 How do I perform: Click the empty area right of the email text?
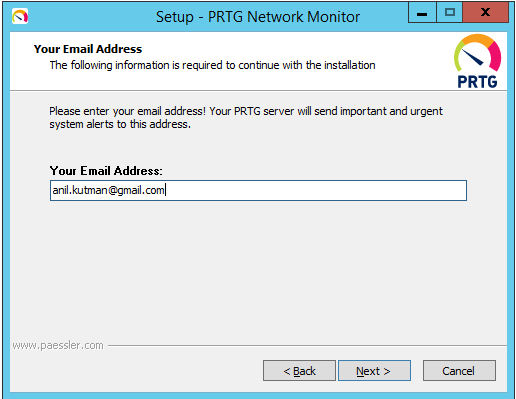[x=316, y=190]
